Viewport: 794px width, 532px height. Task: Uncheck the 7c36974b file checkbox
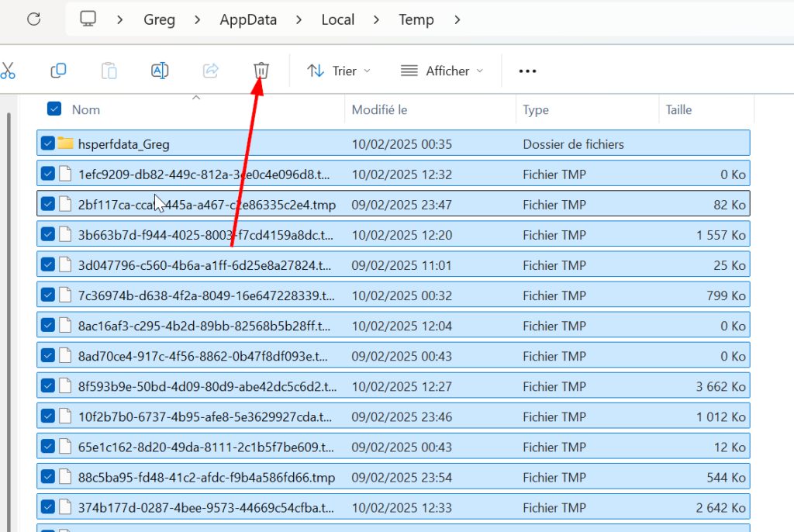coord(47,295)
